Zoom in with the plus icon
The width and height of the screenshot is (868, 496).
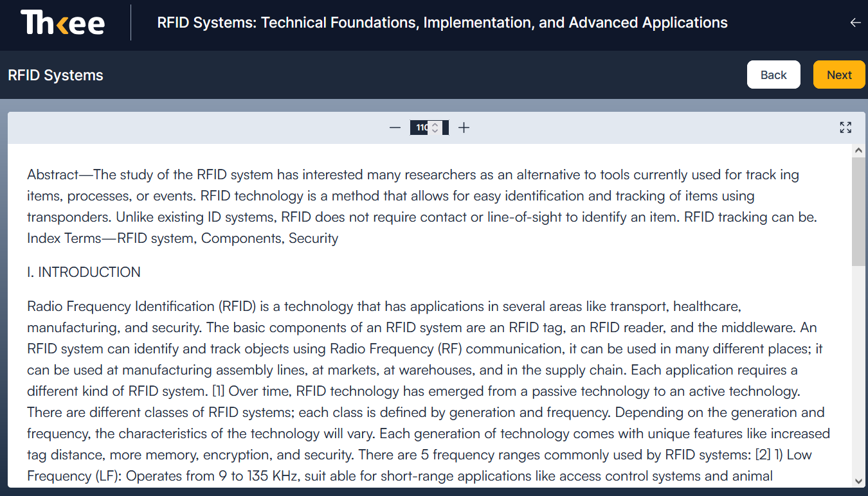coord(464,128)
